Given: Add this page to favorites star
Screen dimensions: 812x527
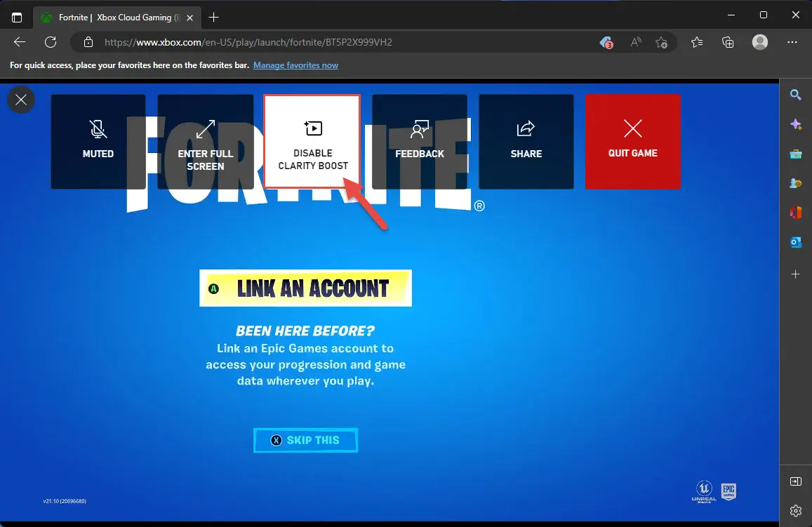Looking at the screenshot, I should coord(661,42).
